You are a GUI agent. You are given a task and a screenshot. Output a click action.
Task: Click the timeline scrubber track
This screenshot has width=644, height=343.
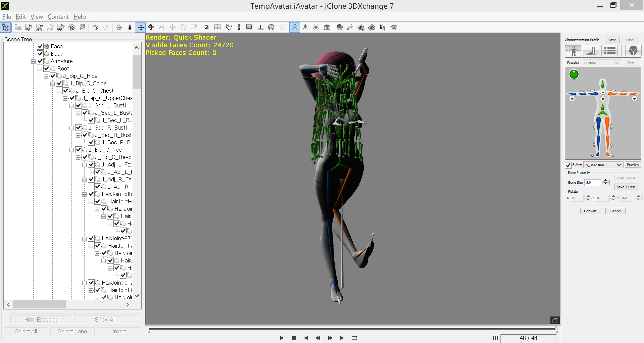click(352, 329)
